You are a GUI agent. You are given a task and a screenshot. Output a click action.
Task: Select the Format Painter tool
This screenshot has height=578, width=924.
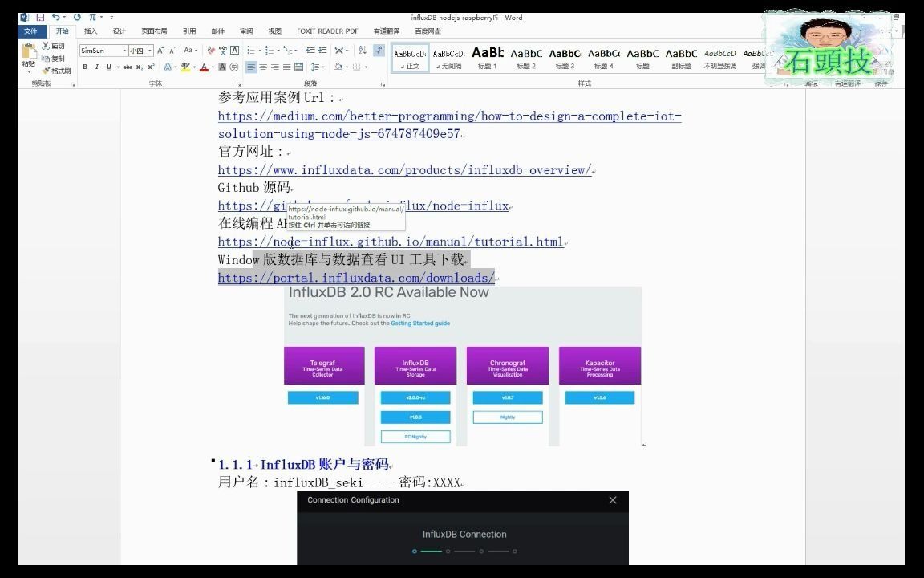click(50, 71)
